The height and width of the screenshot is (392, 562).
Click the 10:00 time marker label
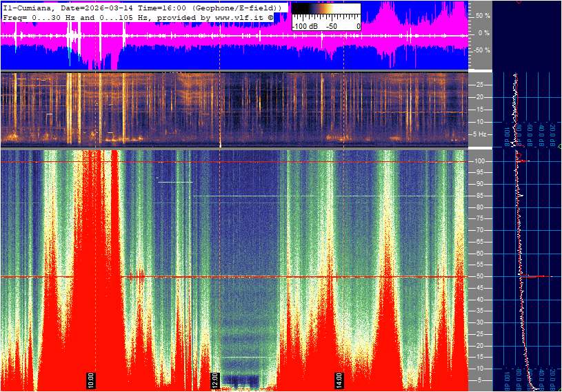(91, 380)
